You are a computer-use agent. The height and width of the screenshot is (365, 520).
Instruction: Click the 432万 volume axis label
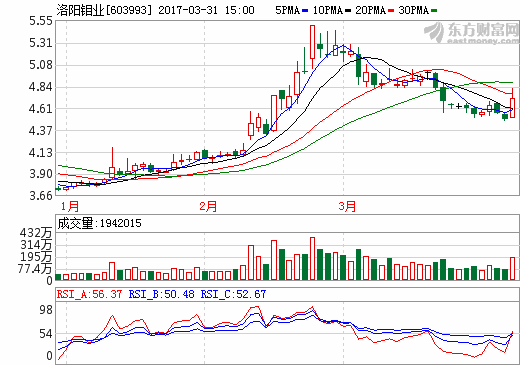click(x=36, y=233)
